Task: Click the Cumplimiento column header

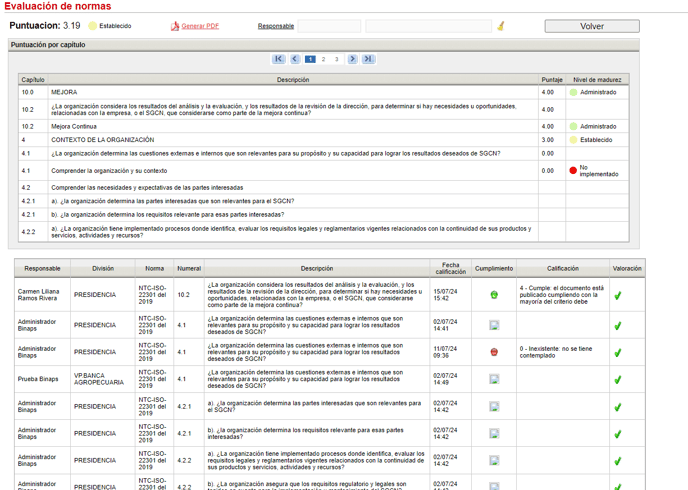Action: pos(494,268)
